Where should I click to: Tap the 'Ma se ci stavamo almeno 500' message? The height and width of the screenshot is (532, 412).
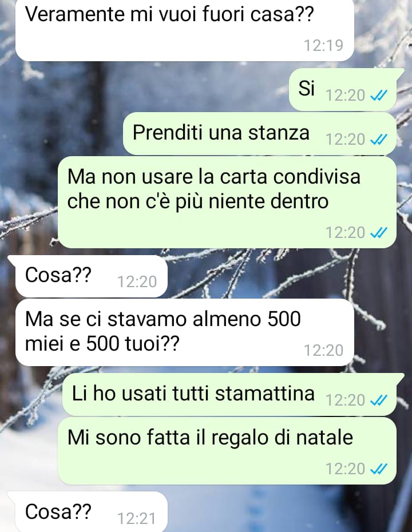185,332
